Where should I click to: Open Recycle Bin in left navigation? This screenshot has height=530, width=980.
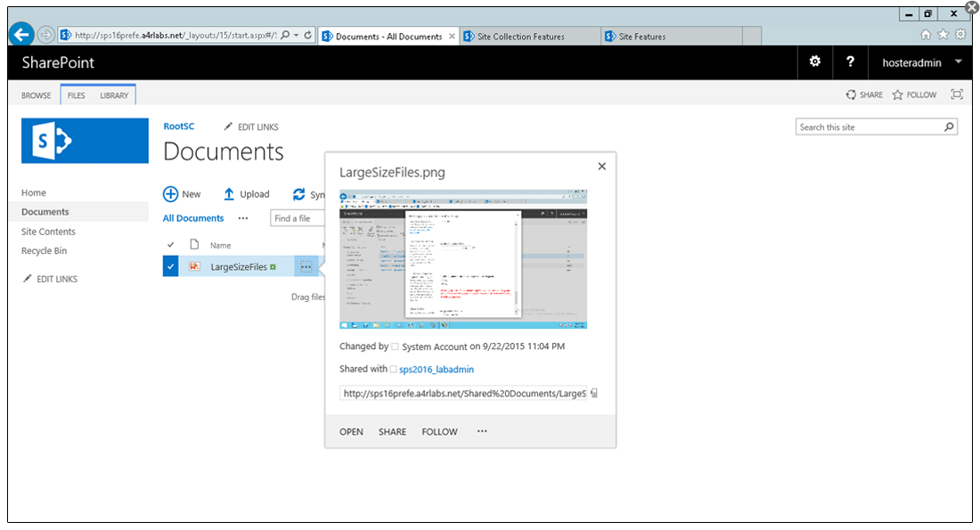pyautogui.click(x=44, y=250)
